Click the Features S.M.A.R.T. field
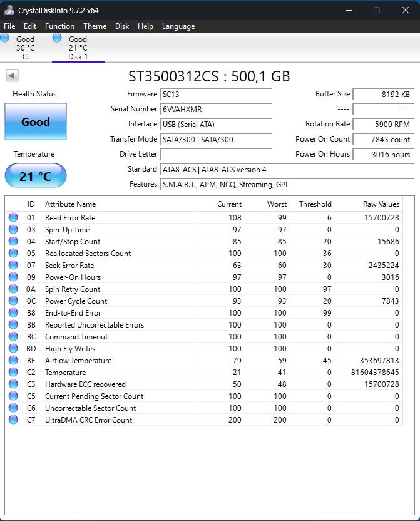The width and height of the screenshot is (420, 521). pos(287,184)
